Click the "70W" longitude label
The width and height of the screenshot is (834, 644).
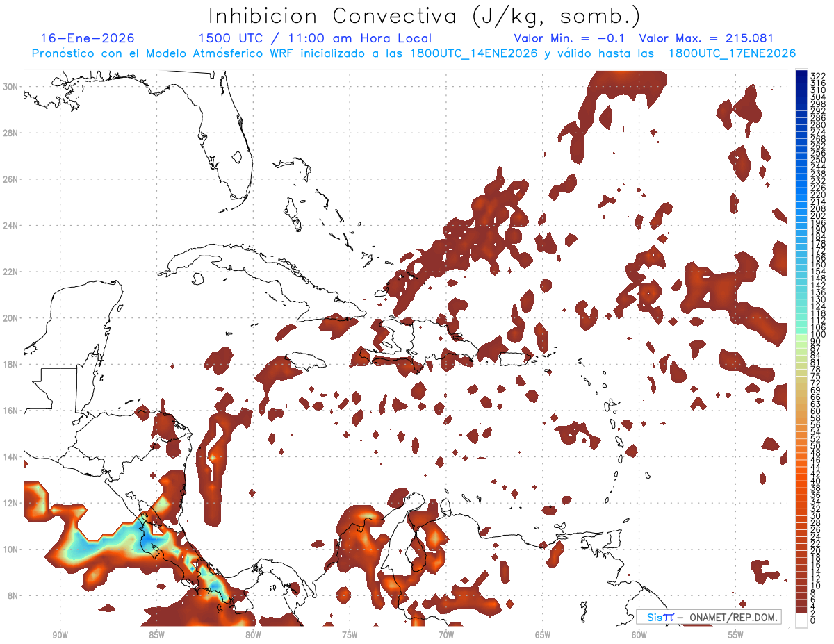[x=446, y=634]
